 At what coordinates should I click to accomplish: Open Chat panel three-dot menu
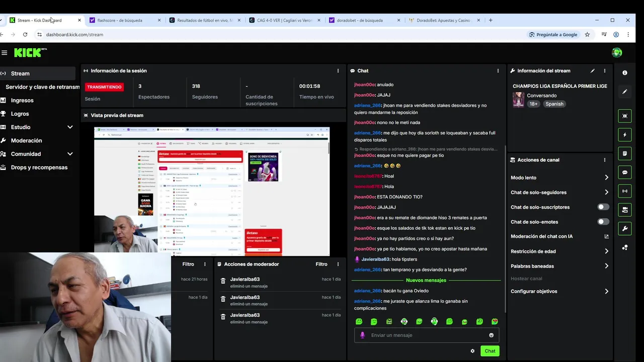498,71
